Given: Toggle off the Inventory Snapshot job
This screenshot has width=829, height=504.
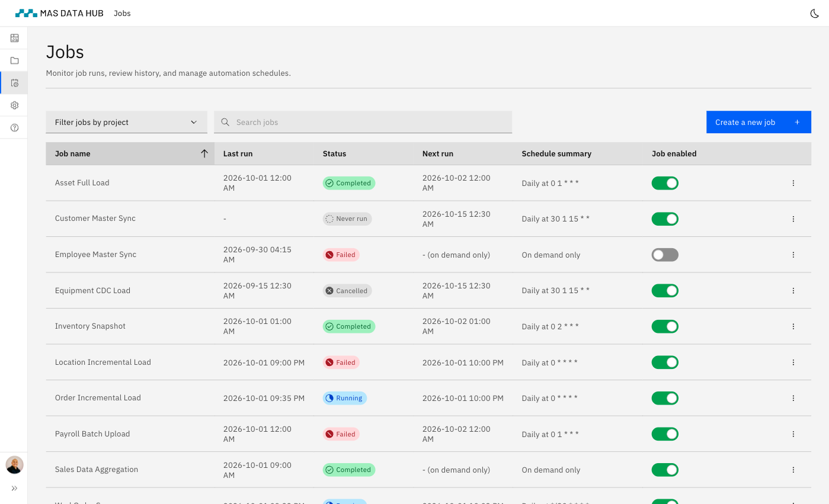Looking at the screenshot, I should point(665,326).
